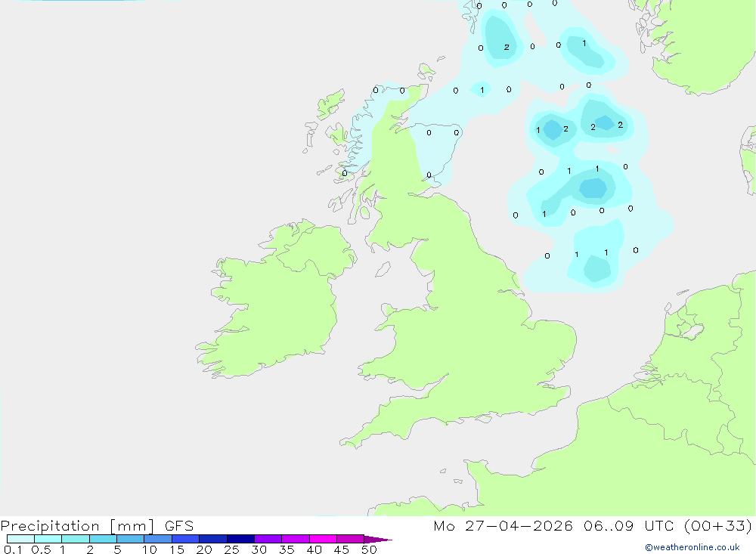This screenshot has height=554, width=756.
Task: Click the GFS model label
Action: 179,526
